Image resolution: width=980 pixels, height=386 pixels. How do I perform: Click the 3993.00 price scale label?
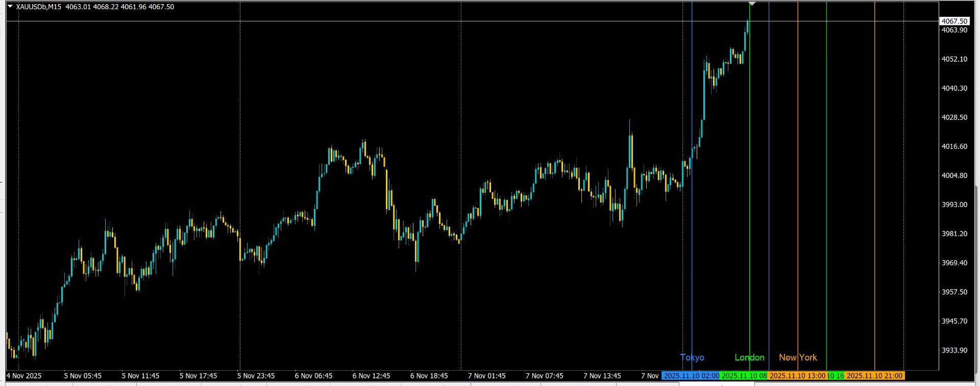(x=954, y=204)
